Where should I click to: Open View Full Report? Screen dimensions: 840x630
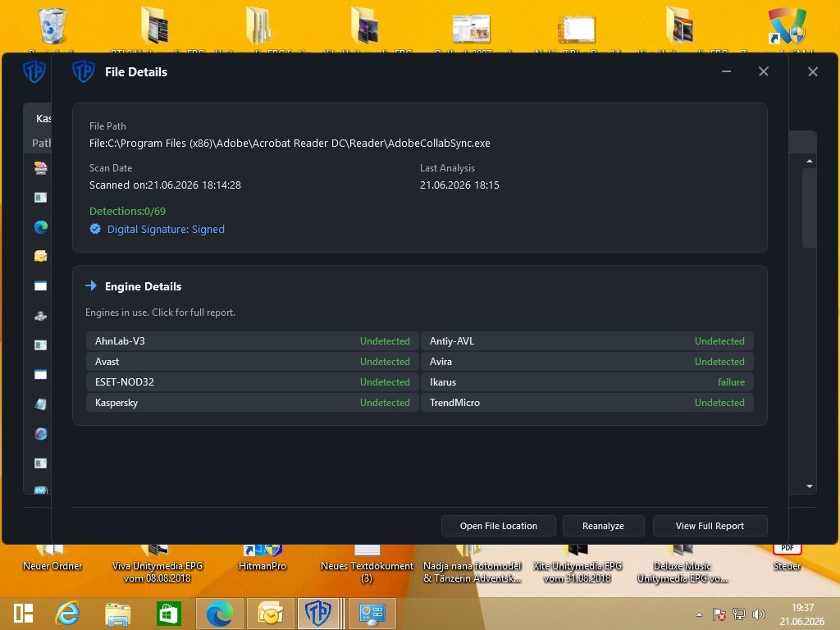tap(710, 526)
